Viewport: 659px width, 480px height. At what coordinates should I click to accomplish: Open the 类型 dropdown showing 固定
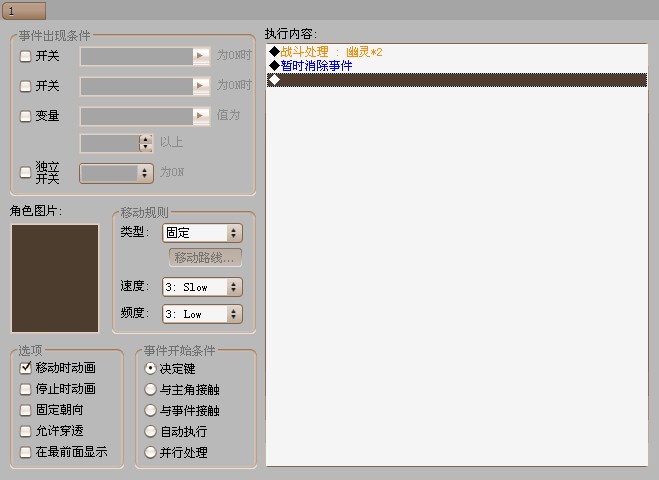[x=202, y=233]
